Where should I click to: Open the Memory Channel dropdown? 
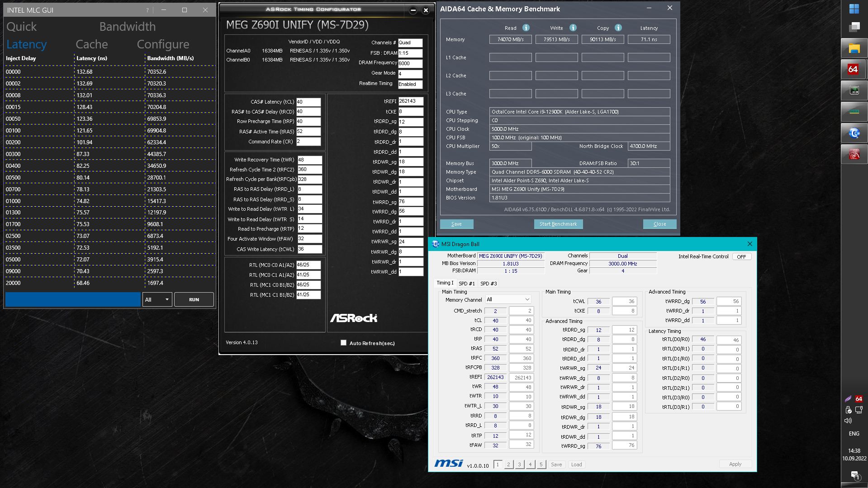point(508,299)
